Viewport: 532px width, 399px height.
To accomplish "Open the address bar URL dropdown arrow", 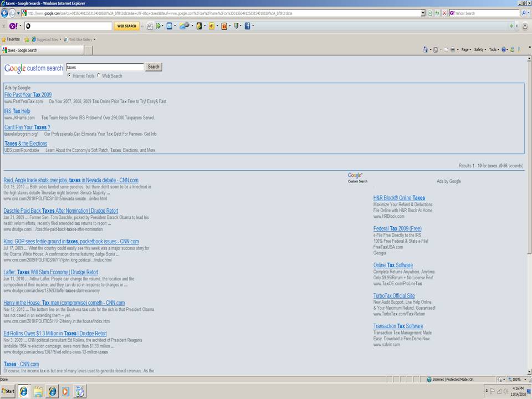I will pos(423,13).
